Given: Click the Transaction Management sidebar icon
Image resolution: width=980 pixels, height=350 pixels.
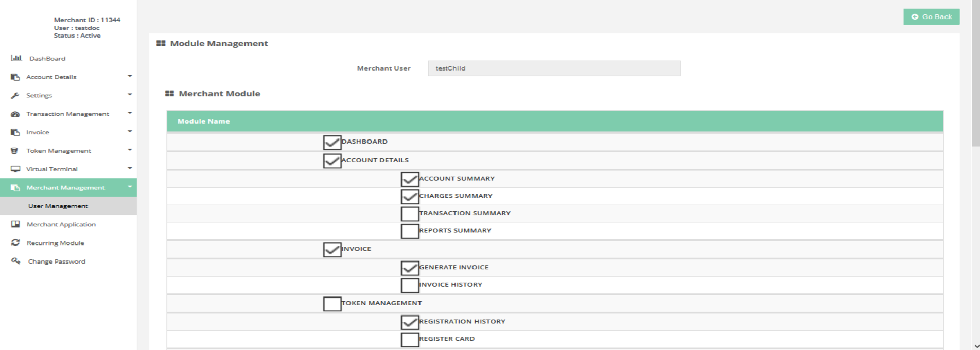Looking at the screenshot, I should pos(15,114).
